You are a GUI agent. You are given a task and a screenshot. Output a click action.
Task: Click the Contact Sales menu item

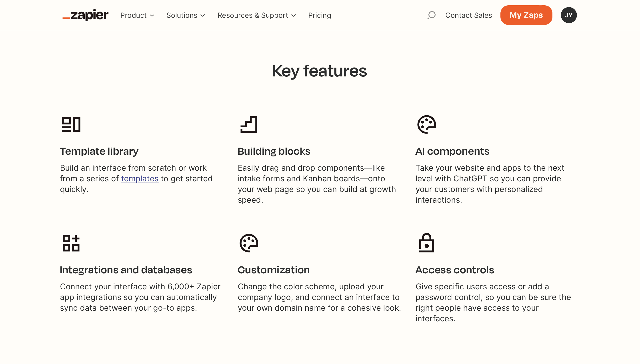tap(468, 15)
